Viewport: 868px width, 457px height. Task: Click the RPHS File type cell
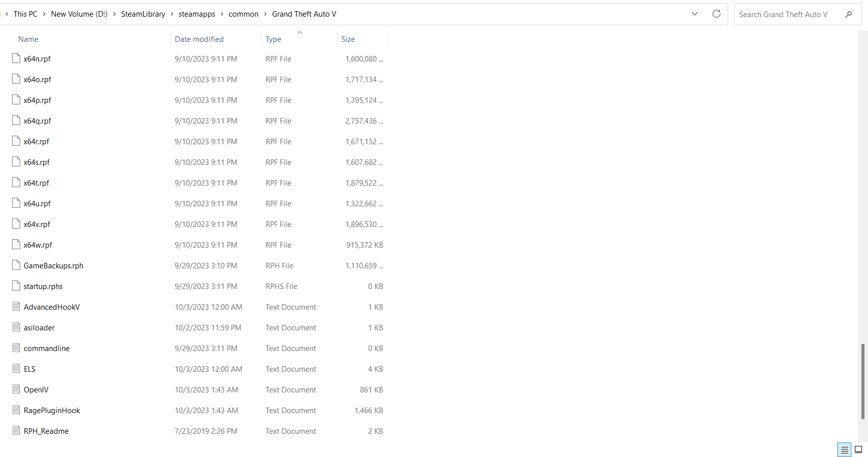point(282,287)
